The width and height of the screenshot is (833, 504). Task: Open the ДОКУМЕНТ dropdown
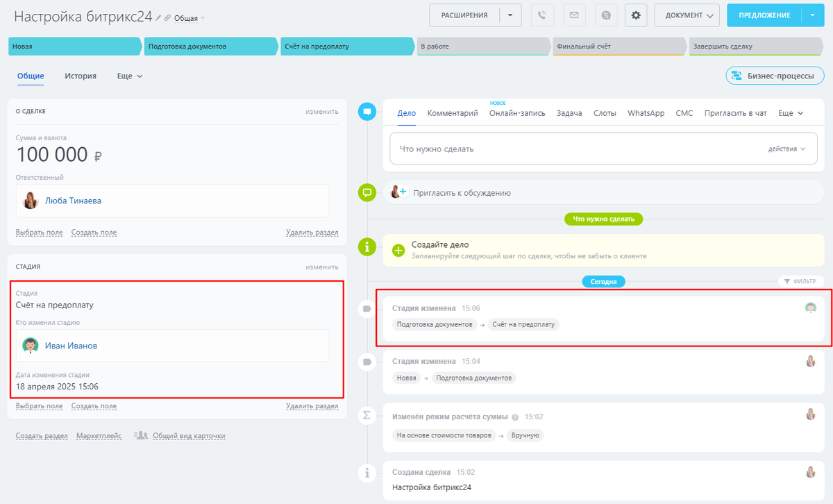pyautogui.click(x=687, y=15)
